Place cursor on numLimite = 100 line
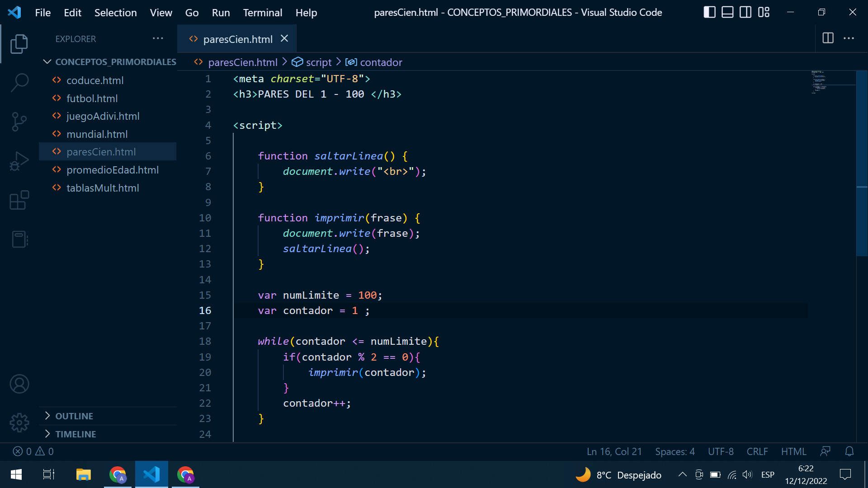This screenshot has width=868, height=488. click(x=320, y=296)
